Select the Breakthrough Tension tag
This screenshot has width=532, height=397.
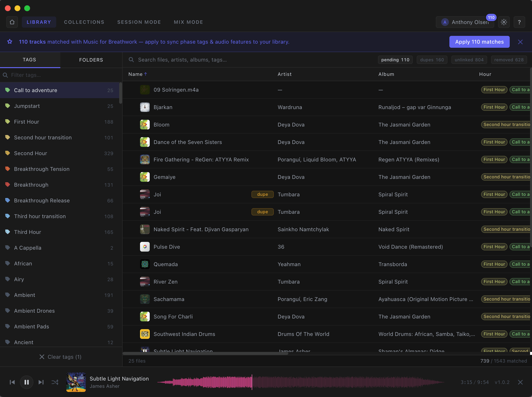pyautogui.click(x=60, y=169)
